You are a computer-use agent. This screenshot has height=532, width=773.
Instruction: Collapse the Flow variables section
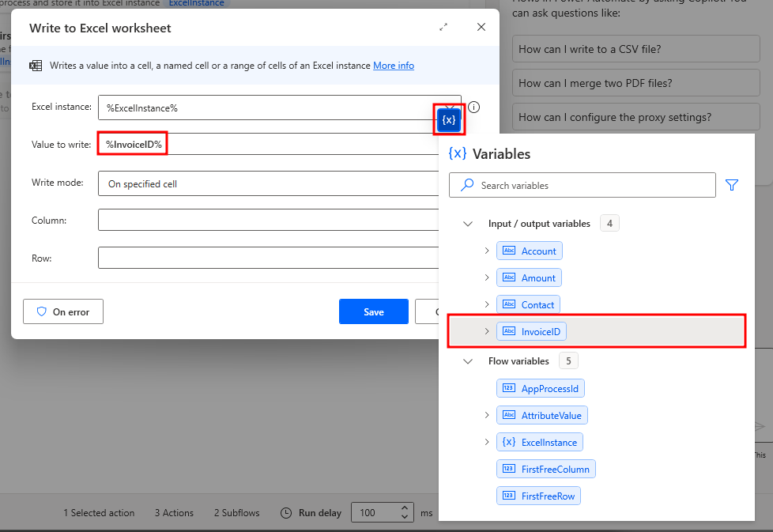point(468,361)
